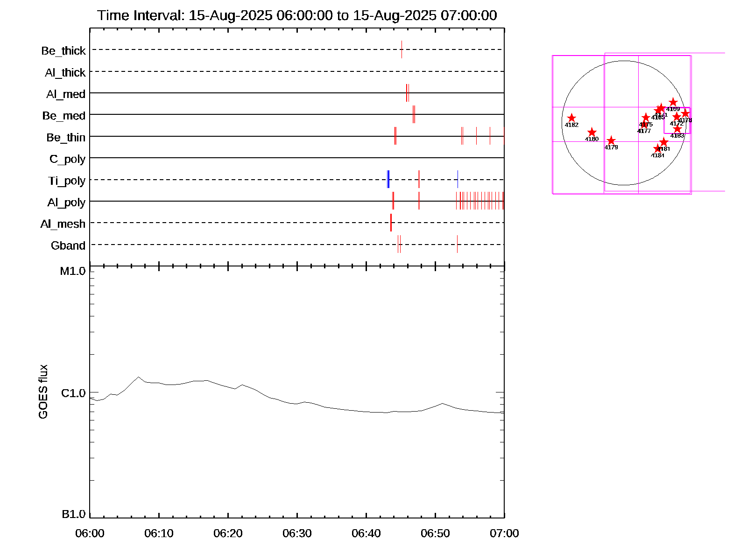The width and height of the screenshot is (747, 560).
Task: Click the Be_med red exposure marks
Action: coord(414,114)
